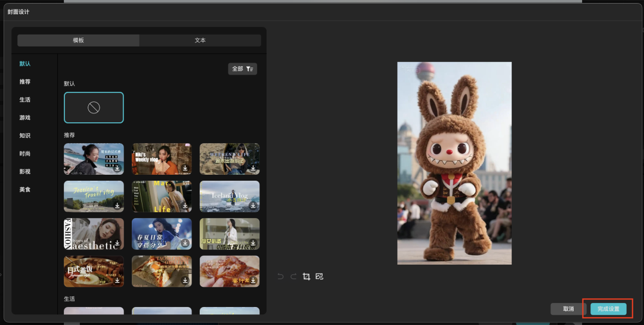644x325 pixels.
Task: Click the redo arrow icon
Action: click(293, 277)
